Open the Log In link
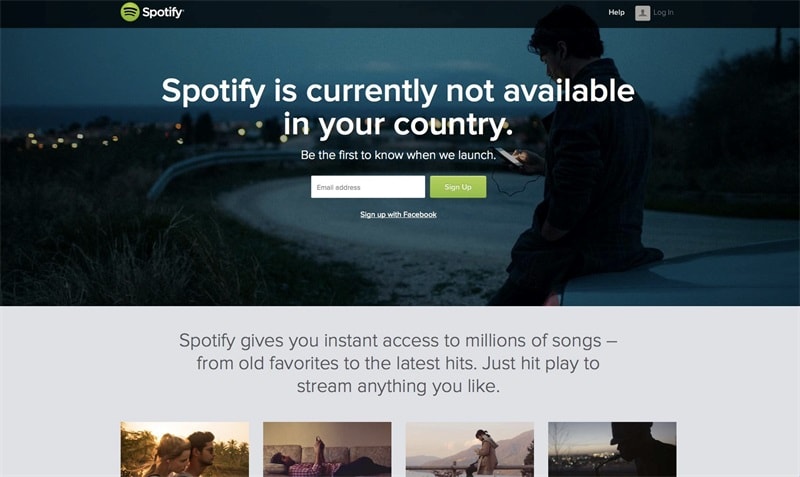The height and width of the screenshot is (477, 800). [x=663, y=12]
